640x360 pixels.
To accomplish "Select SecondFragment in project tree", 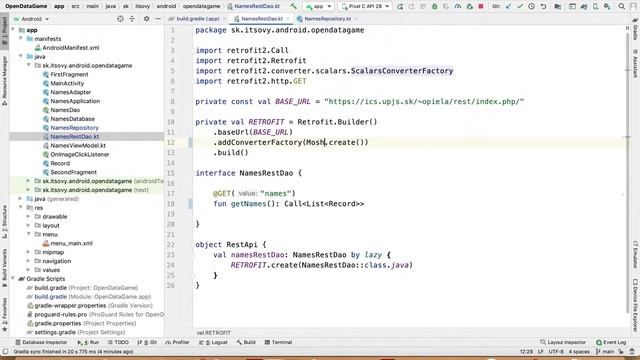I will (x=73, y=172).
